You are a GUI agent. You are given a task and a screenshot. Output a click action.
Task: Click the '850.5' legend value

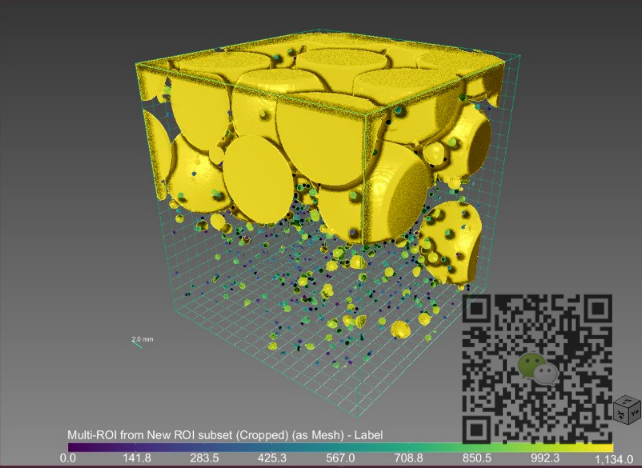point(477,458)
